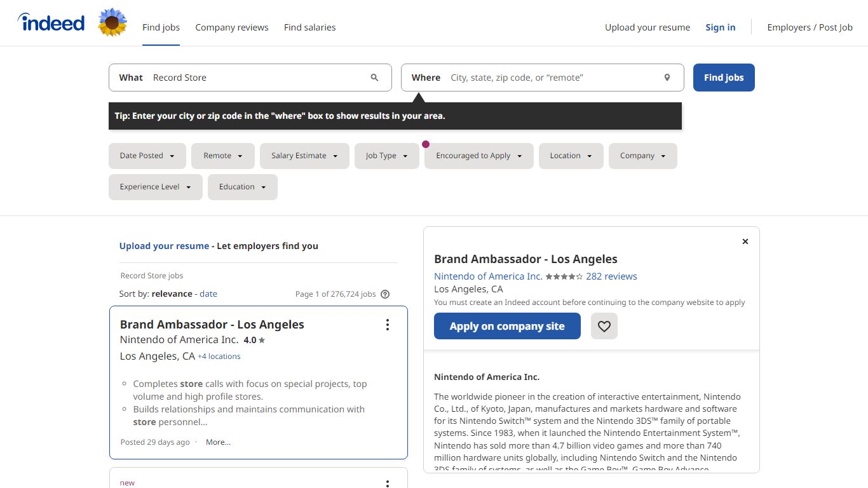Open the Salary Estimate dropdown

[x=304, y=156]
